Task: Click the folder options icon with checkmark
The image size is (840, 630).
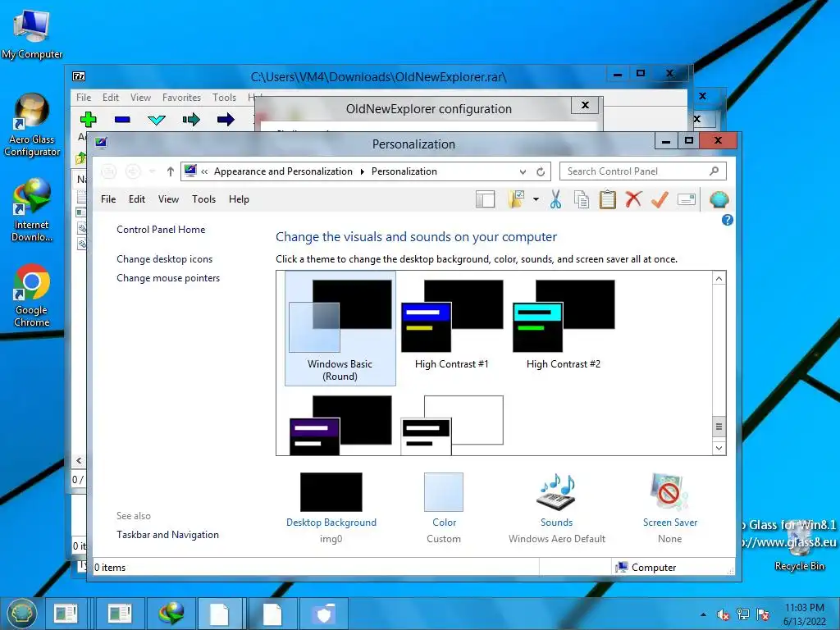Action: pyautogui.click(x=516, y=199)
